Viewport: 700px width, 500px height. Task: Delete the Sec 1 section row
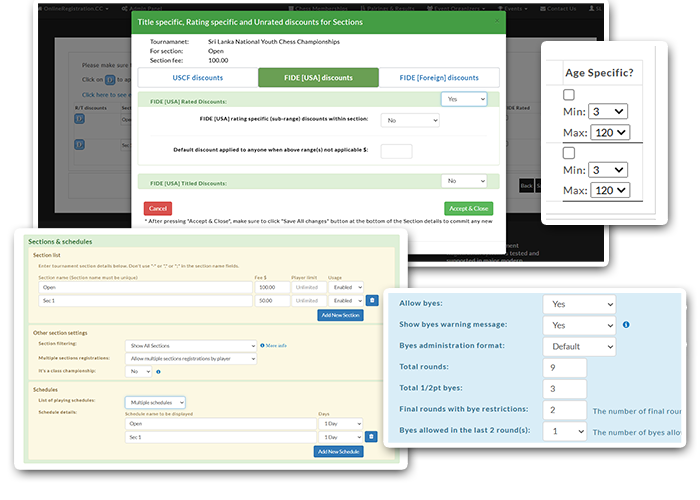372,300
